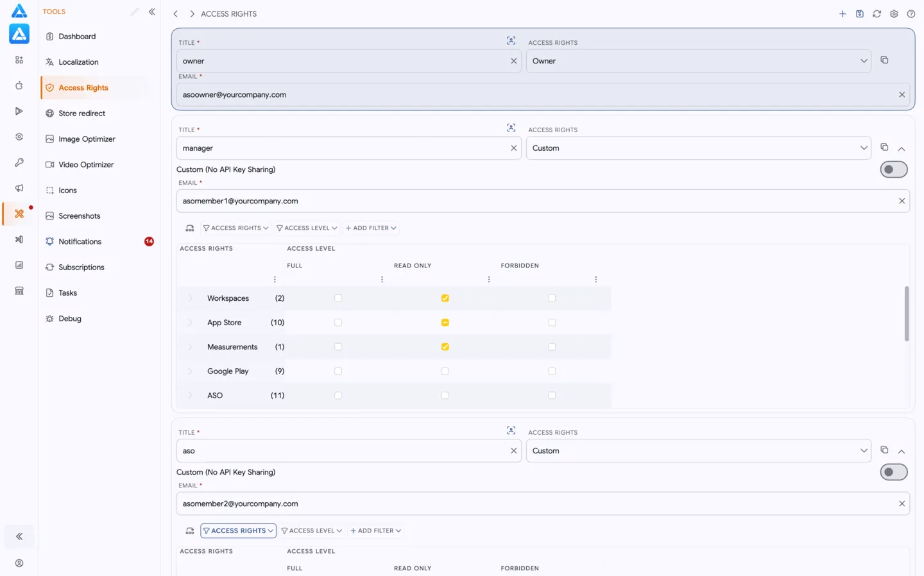
Task: Uncheck Read Only for Workspaces
Action: 445,298
